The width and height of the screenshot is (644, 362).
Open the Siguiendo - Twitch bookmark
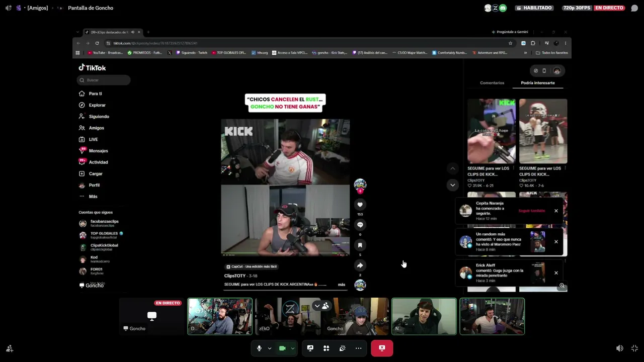coord(192,53)
